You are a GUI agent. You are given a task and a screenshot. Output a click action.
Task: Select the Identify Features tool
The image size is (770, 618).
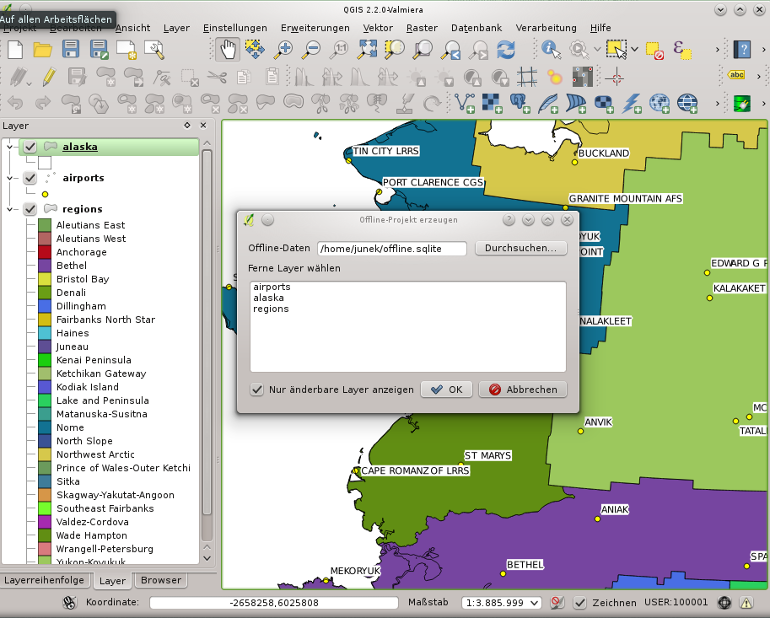(551, 50)
